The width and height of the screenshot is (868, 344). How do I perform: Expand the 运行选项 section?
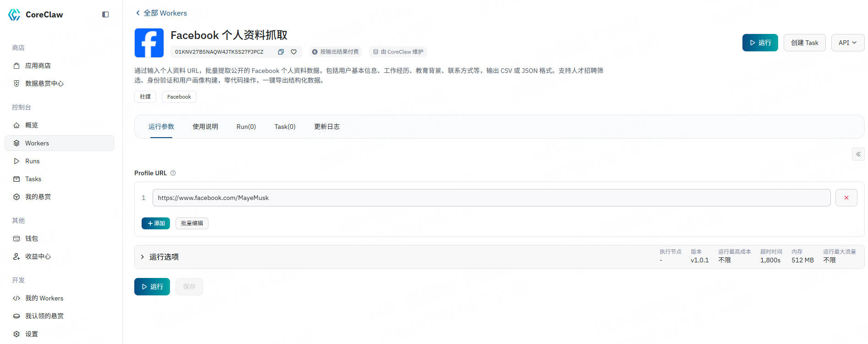[143, 257]
